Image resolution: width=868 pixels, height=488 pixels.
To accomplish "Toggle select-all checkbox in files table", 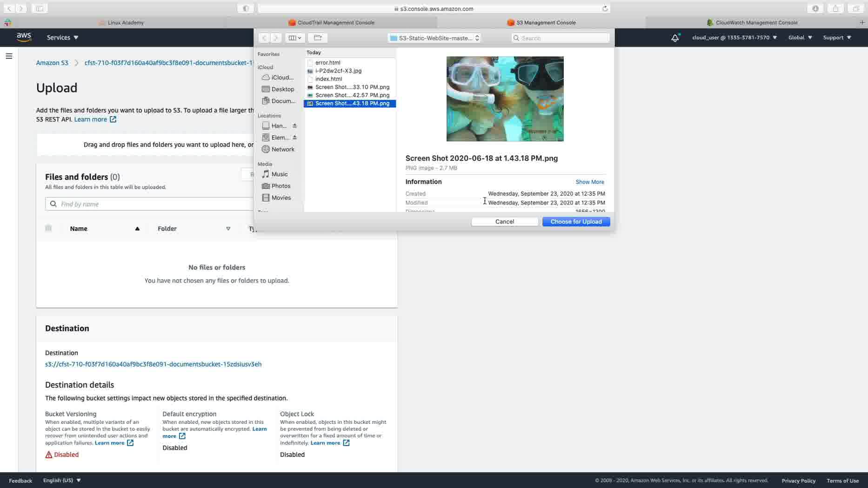I will [x=48, y=228].
